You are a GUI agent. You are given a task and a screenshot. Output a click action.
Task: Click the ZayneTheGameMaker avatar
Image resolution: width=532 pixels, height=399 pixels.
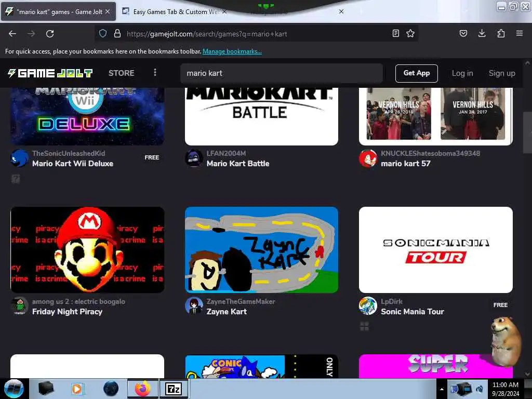click(194, 306)
